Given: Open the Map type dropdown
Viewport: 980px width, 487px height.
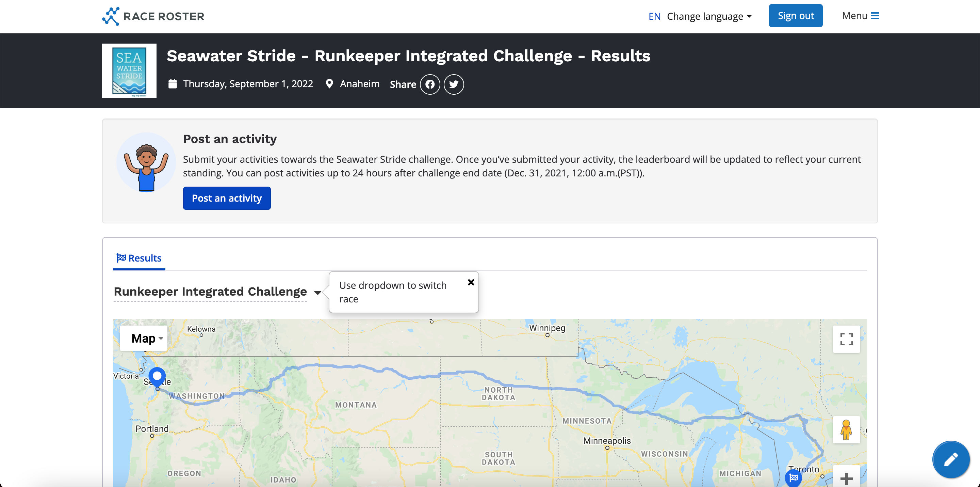Looking at the screenshot, I should pos(145,337).
